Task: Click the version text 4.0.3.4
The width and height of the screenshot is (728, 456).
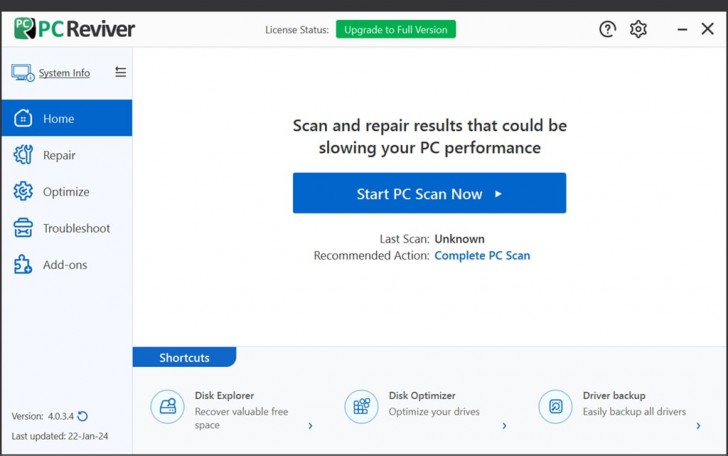Action: click(61, 416)
